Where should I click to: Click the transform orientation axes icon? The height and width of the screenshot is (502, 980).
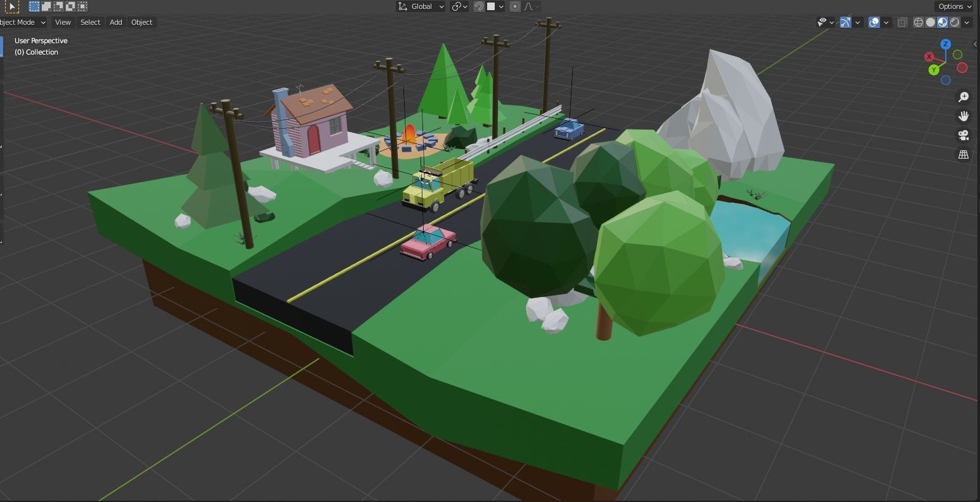403,6
